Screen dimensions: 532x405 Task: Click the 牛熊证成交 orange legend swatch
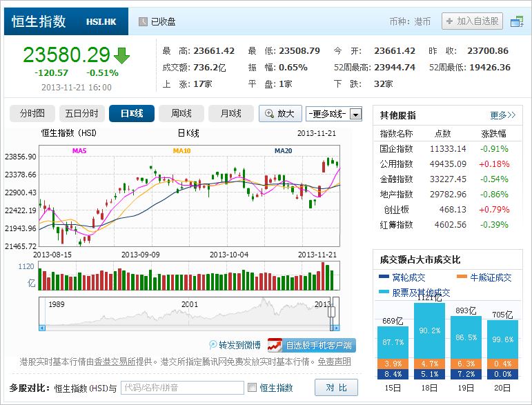pyautogui.click(x=462, y=277)
